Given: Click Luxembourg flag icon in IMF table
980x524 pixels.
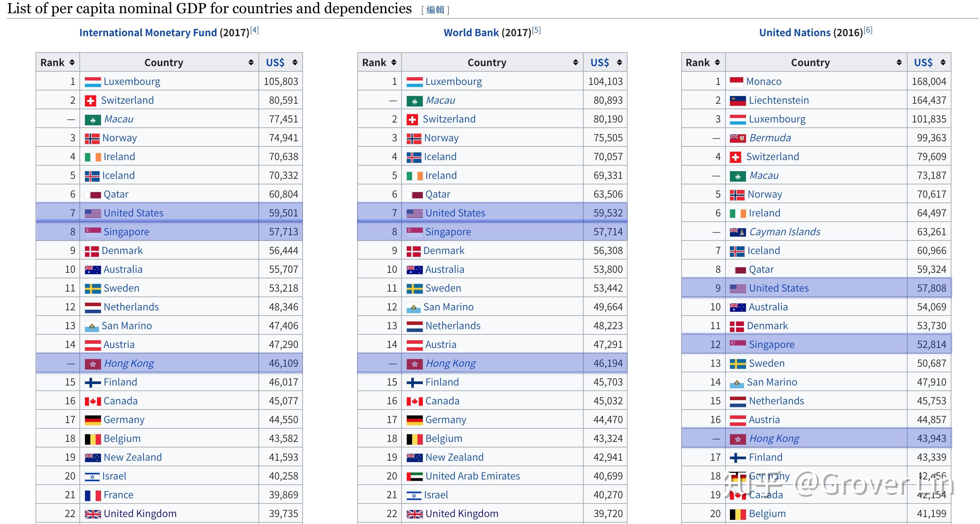Looking at the screenshot, I should [x=92, y=82].
